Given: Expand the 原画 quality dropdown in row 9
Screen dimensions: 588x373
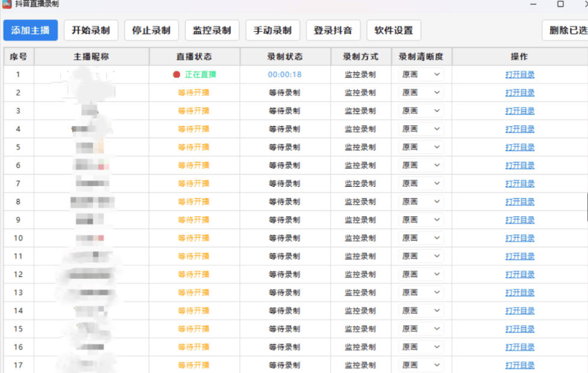Looking at the screenshot, I should pyautogui.click(x=421, y=220).
